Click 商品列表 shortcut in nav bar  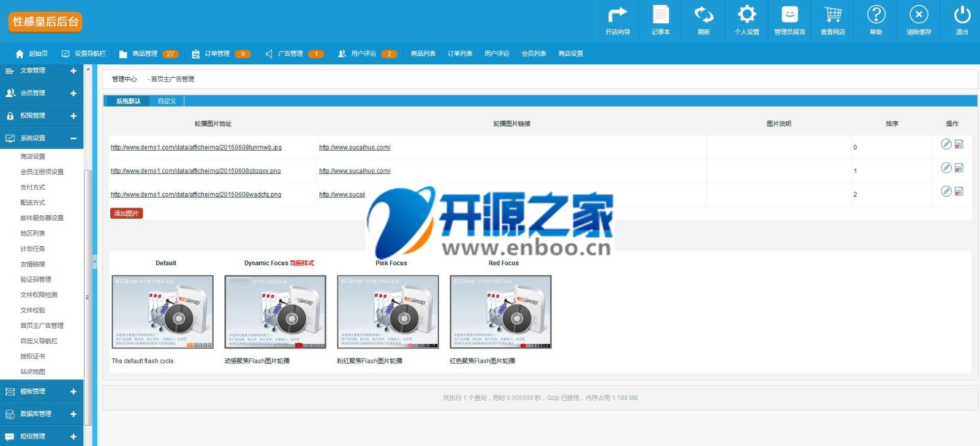423,54
